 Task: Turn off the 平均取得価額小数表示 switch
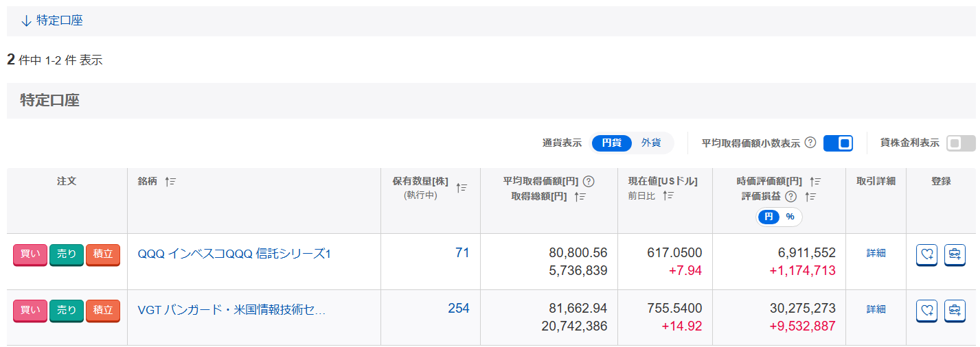[x=838, y=143]
